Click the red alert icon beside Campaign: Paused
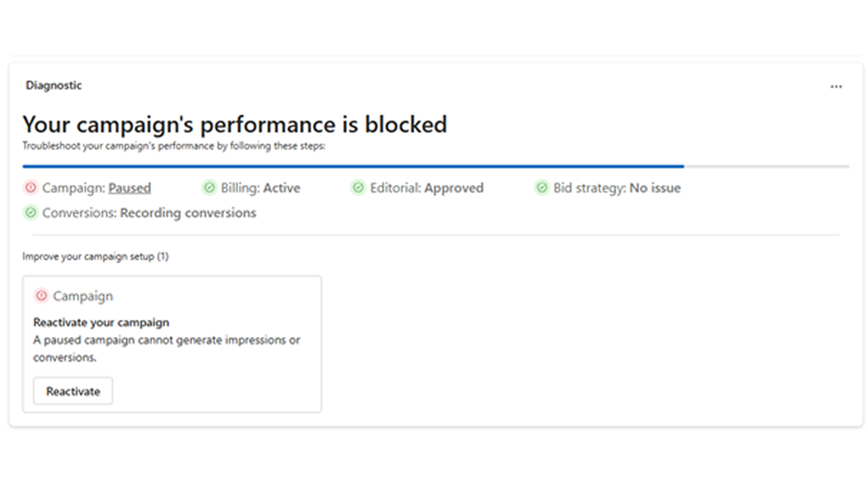 (x=31, y=187)
